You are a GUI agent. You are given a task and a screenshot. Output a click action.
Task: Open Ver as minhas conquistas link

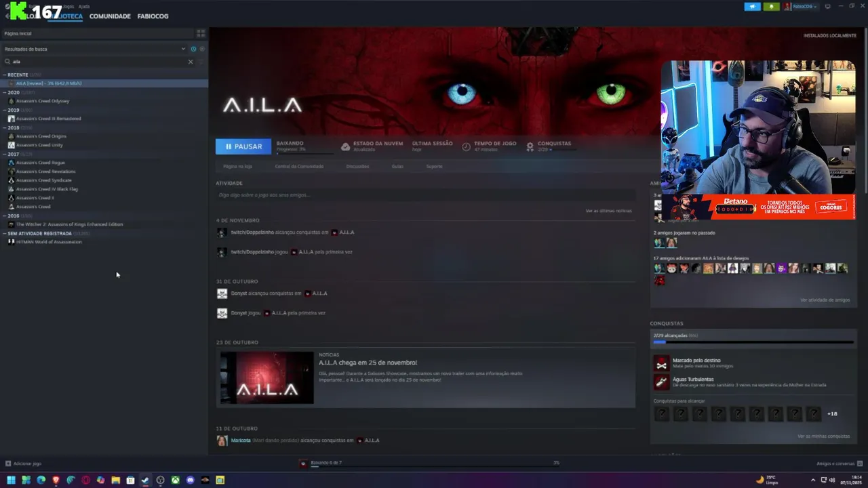[x=823, y=436]
